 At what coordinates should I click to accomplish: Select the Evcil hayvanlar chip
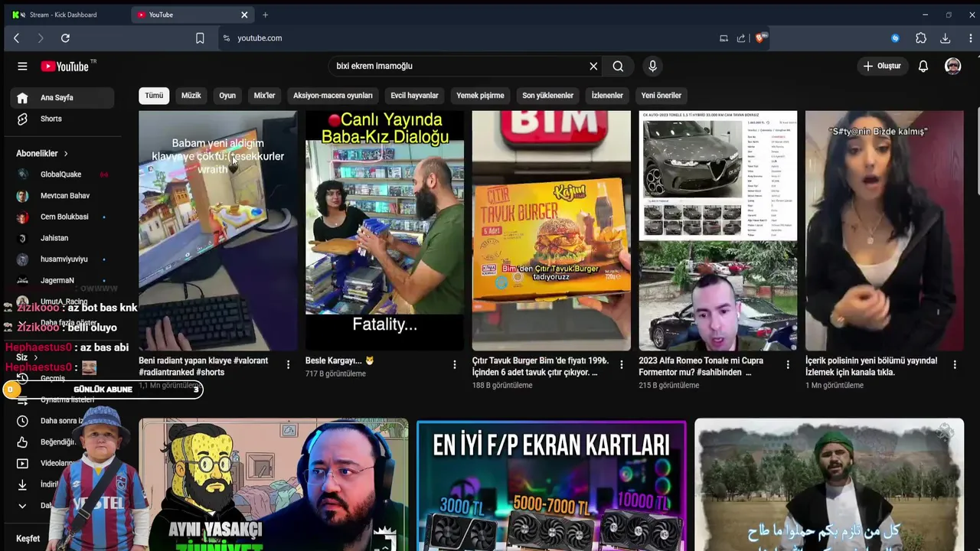click(414, 96)
